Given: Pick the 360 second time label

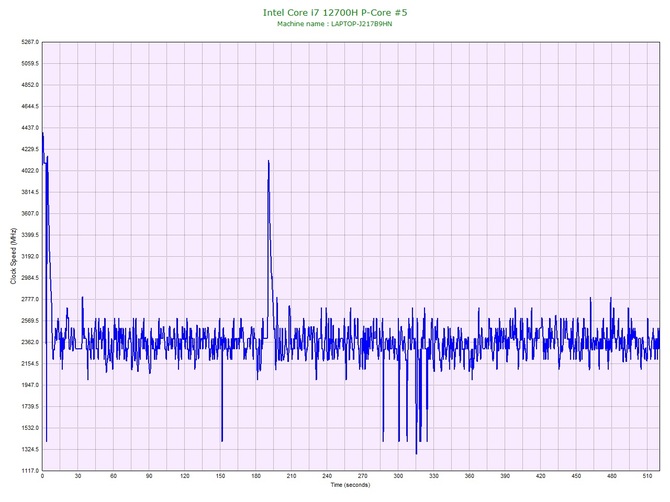Looking at the screenshot, I should pos(470,476).
